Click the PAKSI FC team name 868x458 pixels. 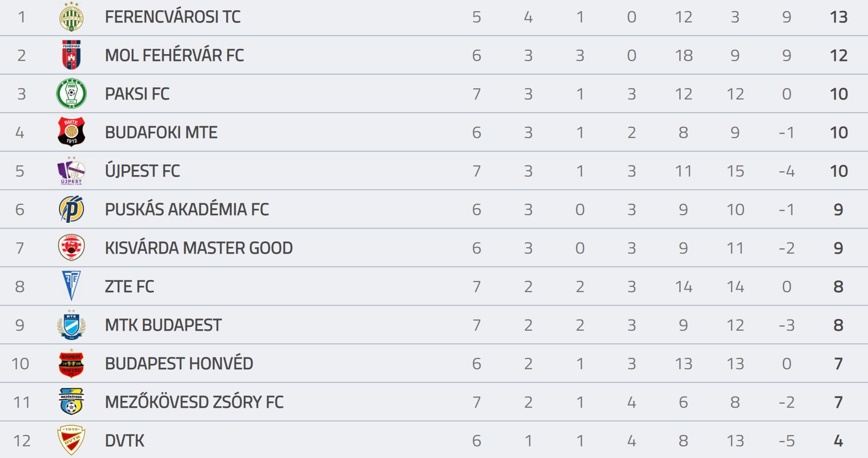point(137,94)
